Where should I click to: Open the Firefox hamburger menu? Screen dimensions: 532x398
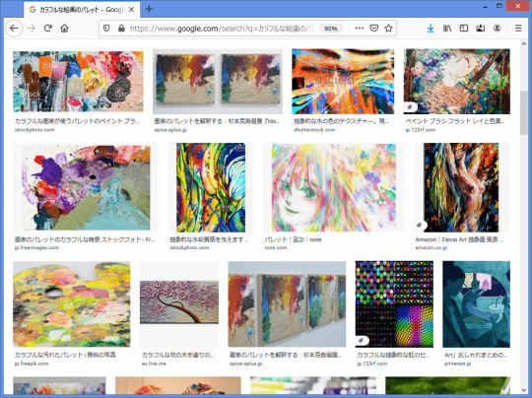pos(518,29)
